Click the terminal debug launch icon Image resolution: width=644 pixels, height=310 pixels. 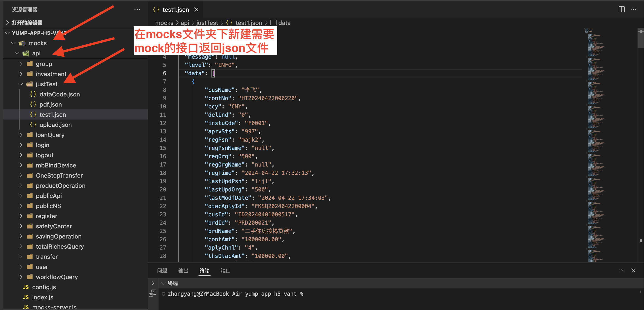(152, 293)
